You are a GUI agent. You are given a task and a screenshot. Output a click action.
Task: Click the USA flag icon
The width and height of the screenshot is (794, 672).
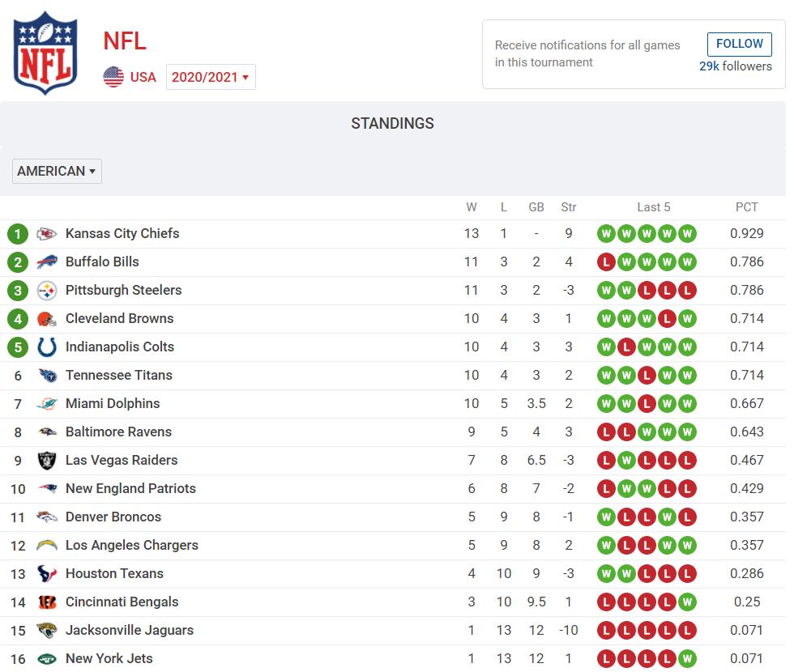pos(113,77)
